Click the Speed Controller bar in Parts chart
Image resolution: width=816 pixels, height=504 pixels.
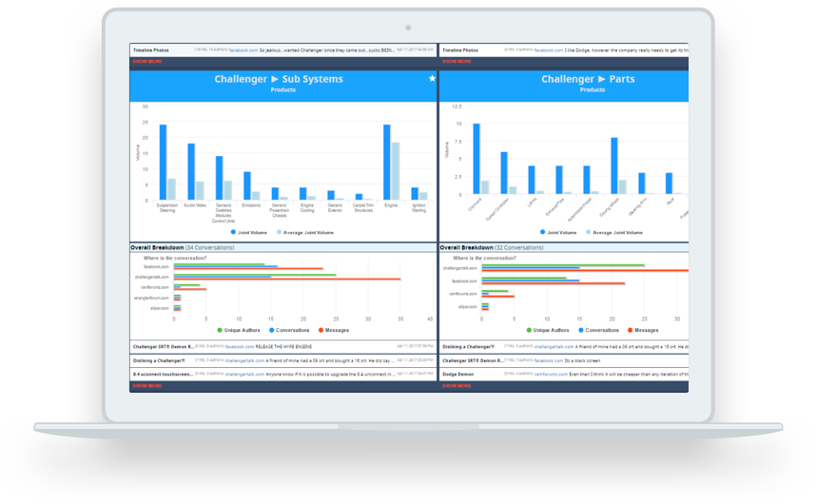pos(504,173)
